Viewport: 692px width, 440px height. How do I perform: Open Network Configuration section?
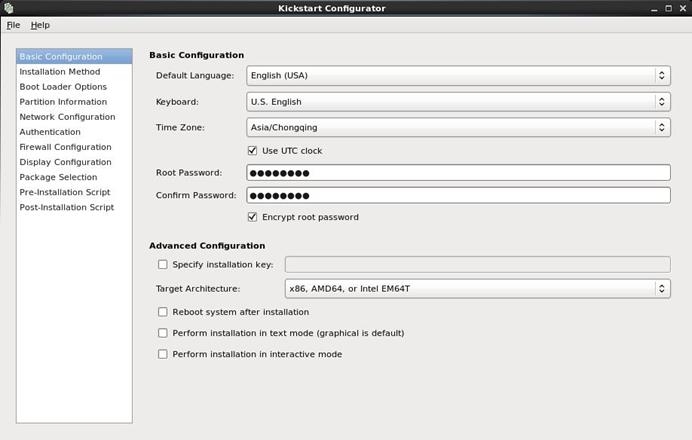pyautogui.click(x=74, y=117)
